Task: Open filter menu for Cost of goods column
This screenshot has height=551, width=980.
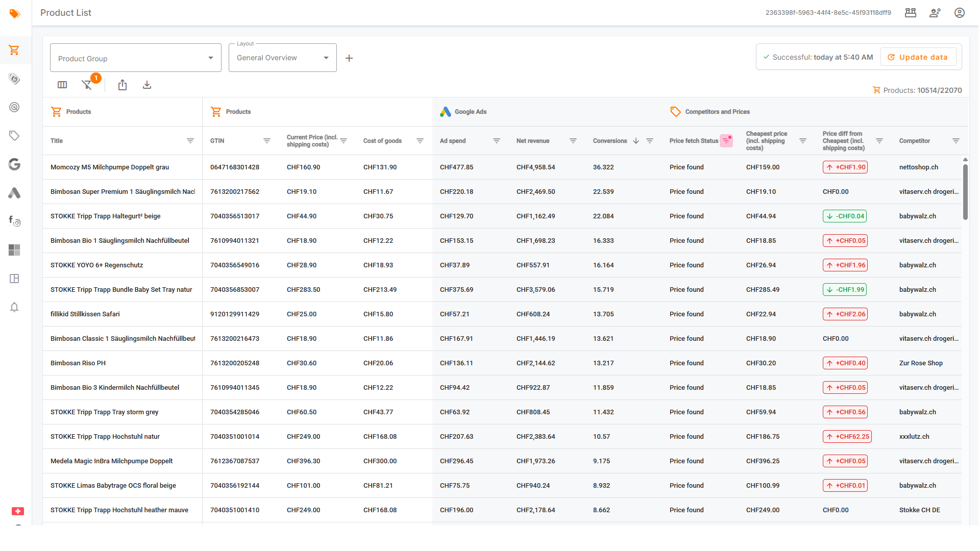Action: (420, 141)
